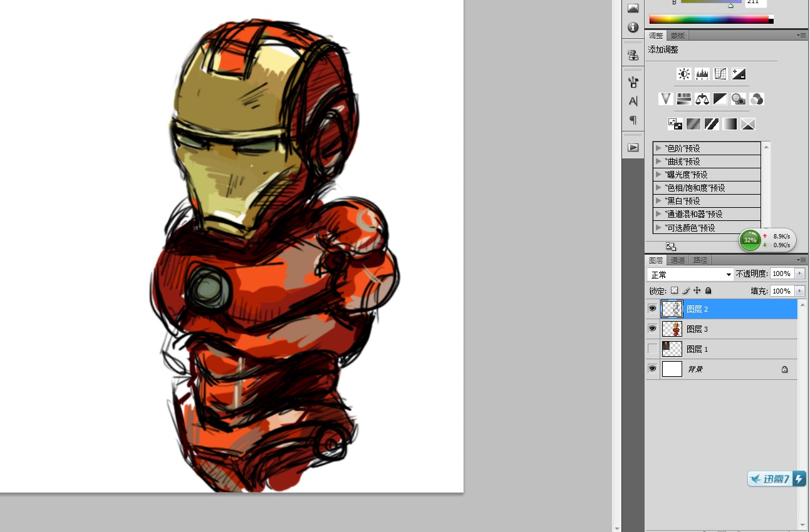This screenshot has height=532, width=810.
Task: Switch to the 通道 tab
Action: (x=677, y=260)
